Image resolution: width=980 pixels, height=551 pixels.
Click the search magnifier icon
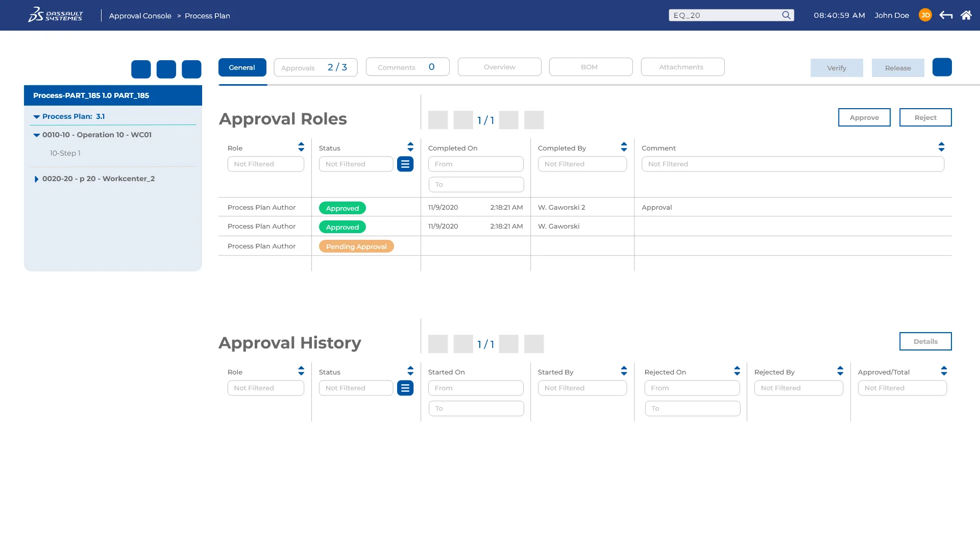(786, 15)
